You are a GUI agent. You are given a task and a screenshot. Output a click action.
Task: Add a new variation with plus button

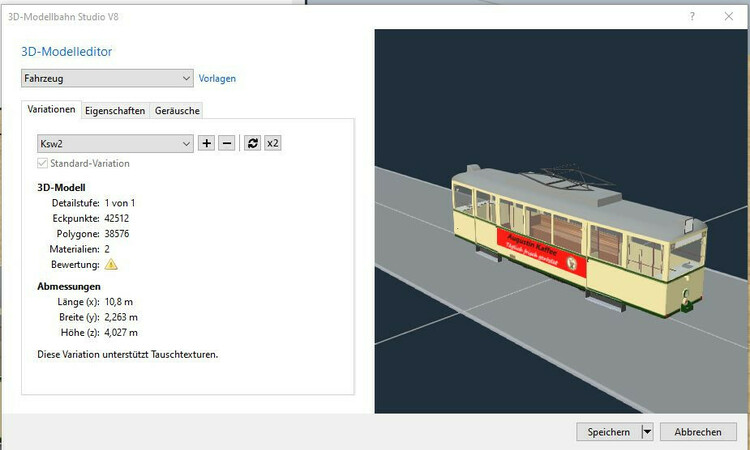tap(207, 143)
